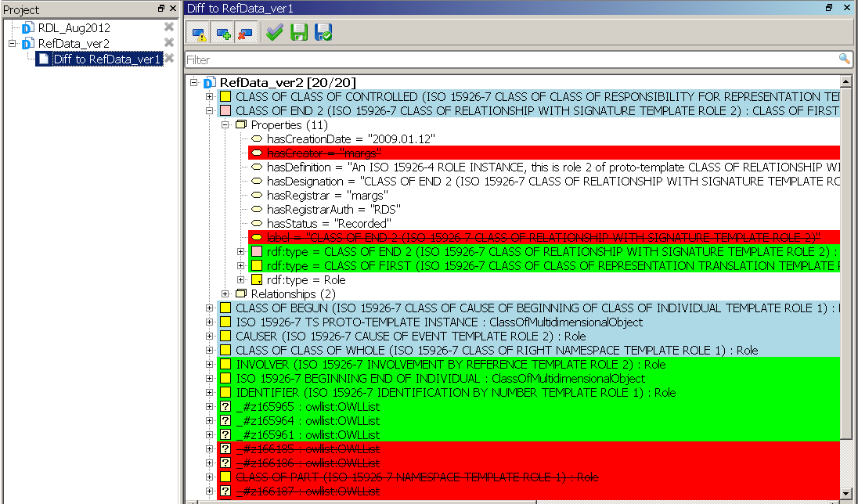Screen dimensions: 858x504
Task: Expand the CLASS OF BEGUN row
Action: point(209,308)
